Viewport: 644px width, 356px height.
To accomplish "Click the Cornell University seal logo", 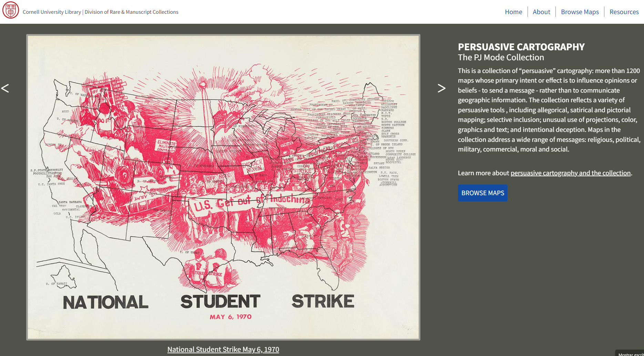I will (11, 10).
